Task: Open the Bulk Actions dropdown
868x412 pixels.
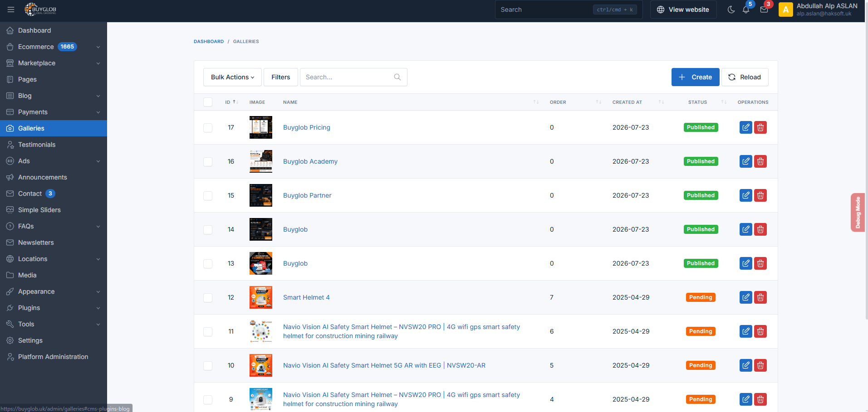Action: 233,77
